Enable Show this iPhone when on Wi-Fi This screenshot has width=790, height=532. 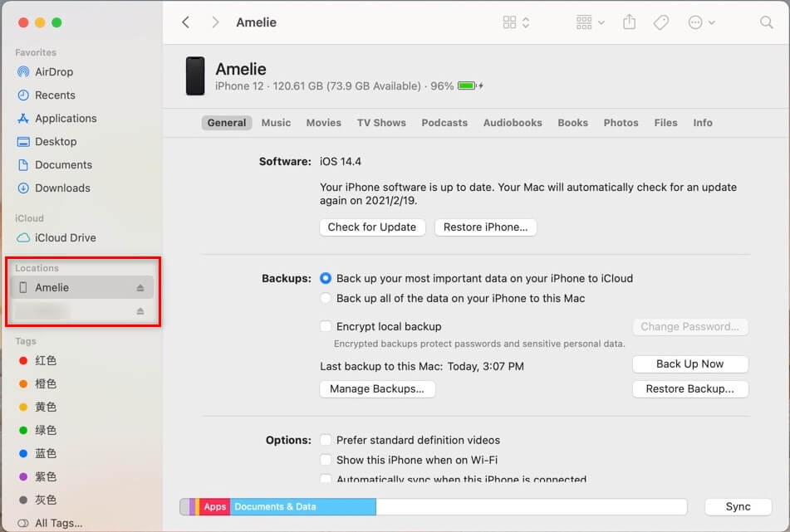(x=326, y=460)
